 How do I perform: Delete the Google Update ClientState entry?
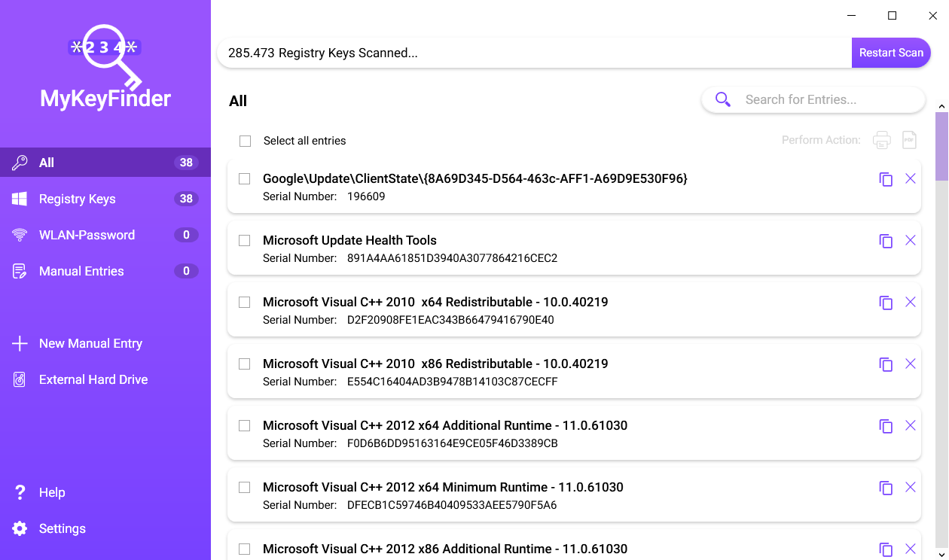click(x=910, y=178)
